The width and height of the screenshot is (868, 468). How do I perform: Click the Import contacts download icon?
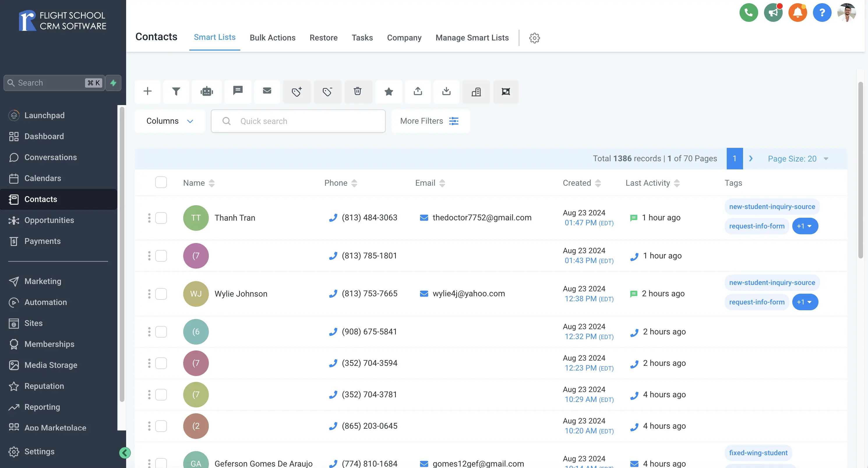click(446, 91)
